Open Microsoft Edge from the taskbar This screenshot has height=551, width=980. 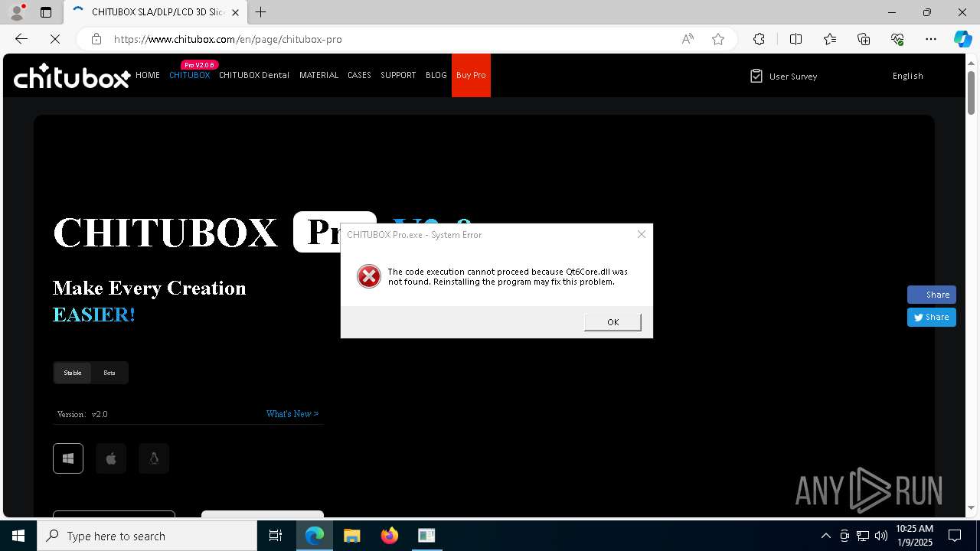coord(315,536)
